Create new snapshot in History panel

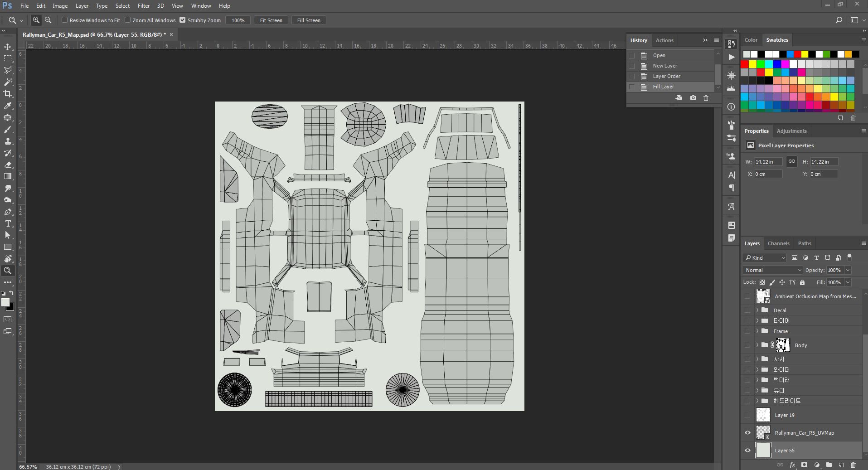pos(693,98)
